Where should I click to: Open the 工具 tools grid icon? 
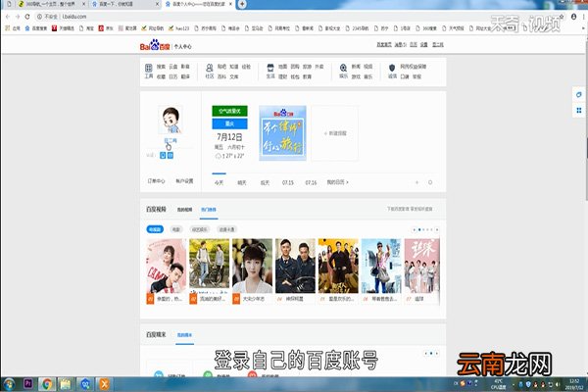click(x=149, y=68)
